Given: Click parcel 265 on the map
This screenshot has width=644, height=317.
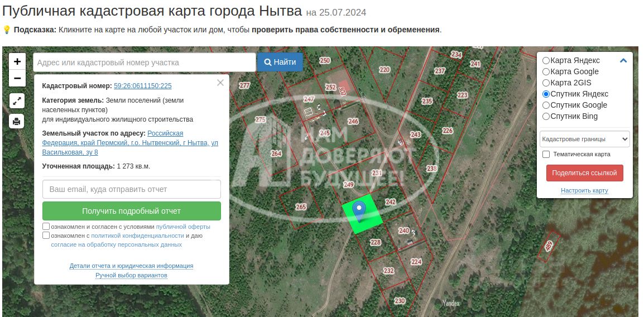Looking at the screenshot, I should pyautogui.click(x=301, y=207).
